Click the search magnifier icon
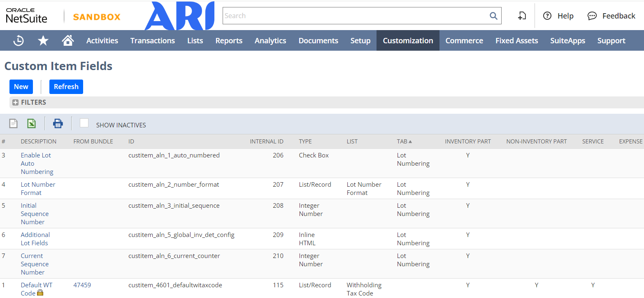 (493, 16)
